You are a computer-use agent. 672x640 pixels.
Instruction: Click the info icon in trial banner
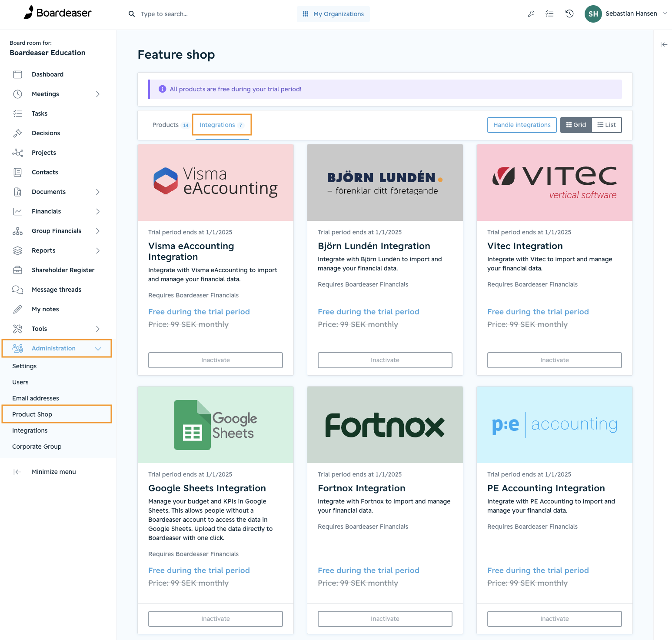tap(163, 89)
